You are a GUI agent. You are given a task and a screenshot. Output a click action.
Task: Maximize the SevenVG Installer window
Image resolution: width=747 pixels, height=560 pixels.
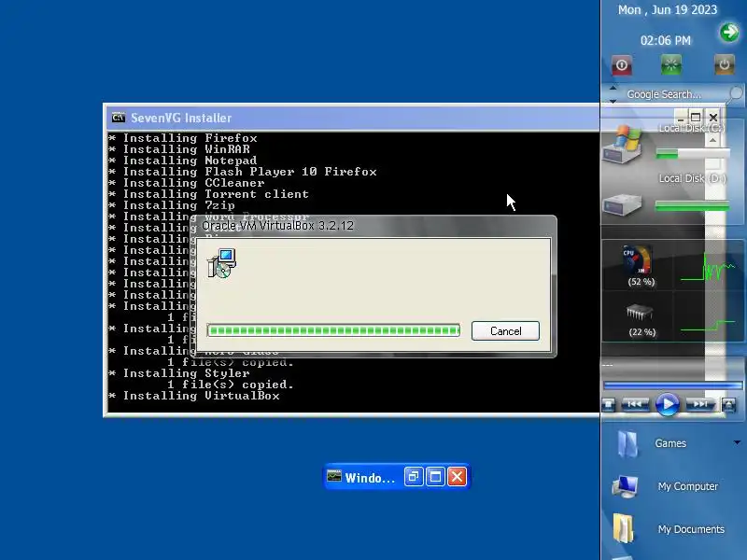[x=696, y=117]
